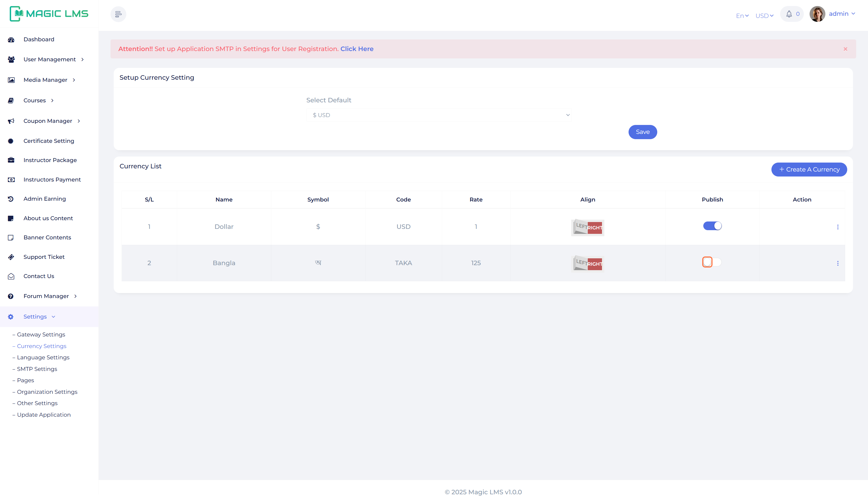Expand the Courses chevron
The height and width of the screenshot is (504, 868).
[x=52, y=100]
